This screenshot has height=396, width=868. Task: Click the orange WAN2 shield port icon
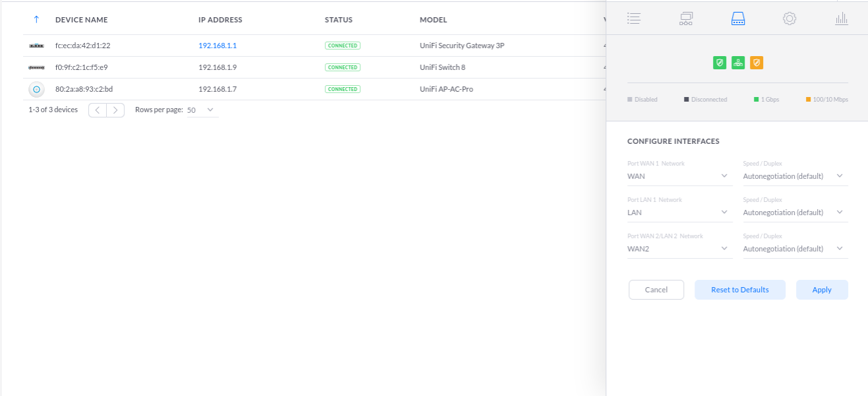pyautogui.click(x=757, y=63)
